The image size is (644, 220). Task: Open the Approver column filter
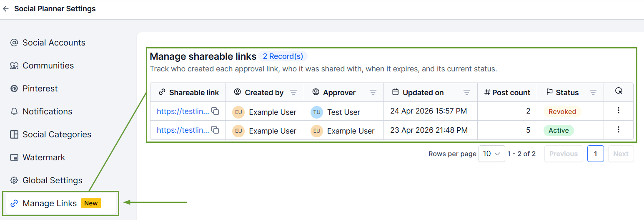click(373, 93)
